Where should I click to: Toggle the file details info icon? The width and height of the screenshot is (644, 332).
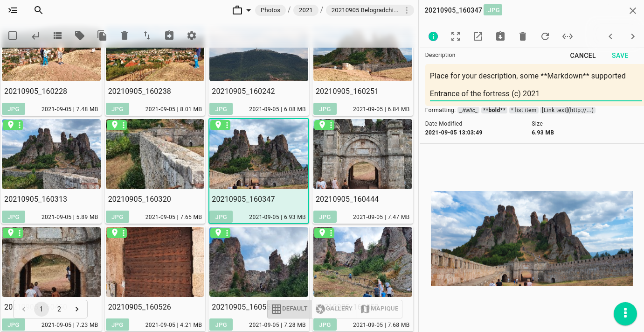(433, 36)
